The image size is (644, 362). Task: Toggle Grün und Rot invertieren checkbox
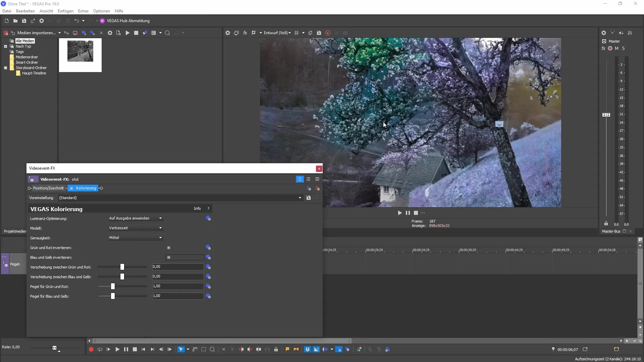pos(169,248)
